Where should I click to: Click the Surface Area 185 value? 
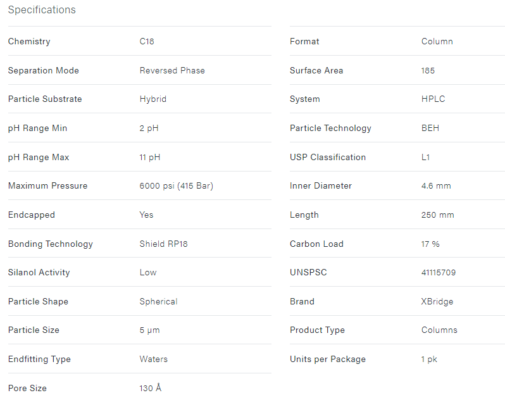pyautogui.click(x=428, y=71)
